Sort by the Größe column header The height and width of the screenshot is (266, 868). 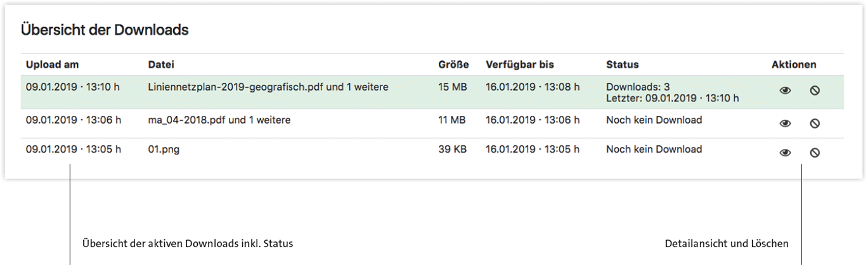tap(453, 65)
